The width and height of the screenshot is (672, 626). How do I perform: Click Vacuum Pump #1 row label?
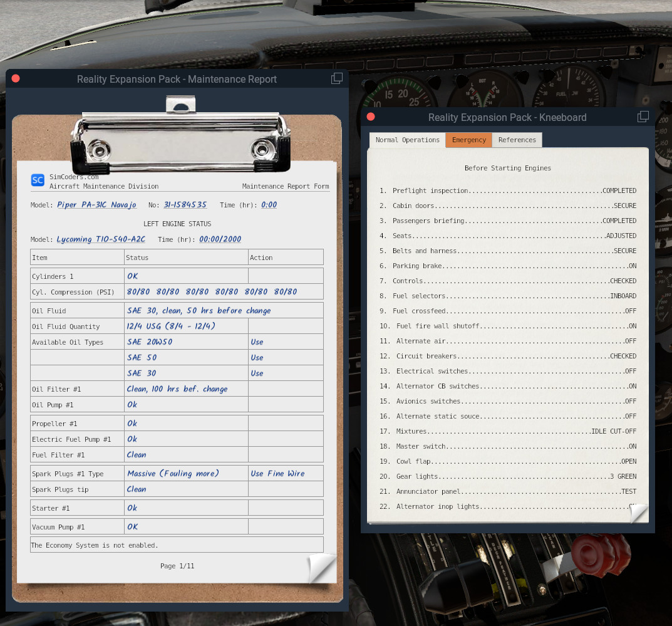58,527
